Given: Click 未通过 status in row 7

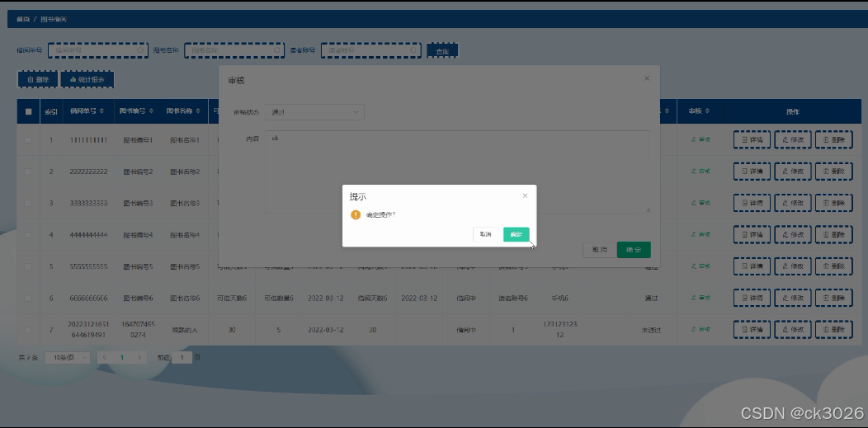Looking at the screenshot, I should (x=651, y=330).
